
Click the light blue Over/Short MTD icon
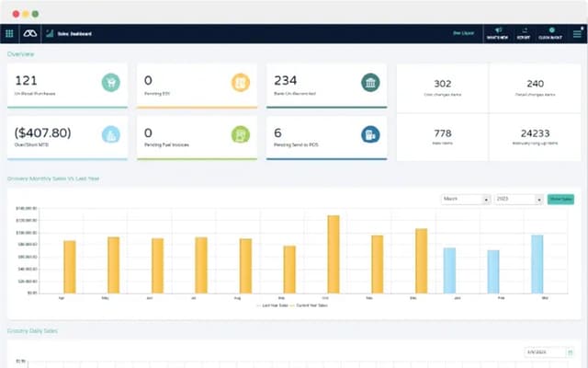tap(111, 134)
